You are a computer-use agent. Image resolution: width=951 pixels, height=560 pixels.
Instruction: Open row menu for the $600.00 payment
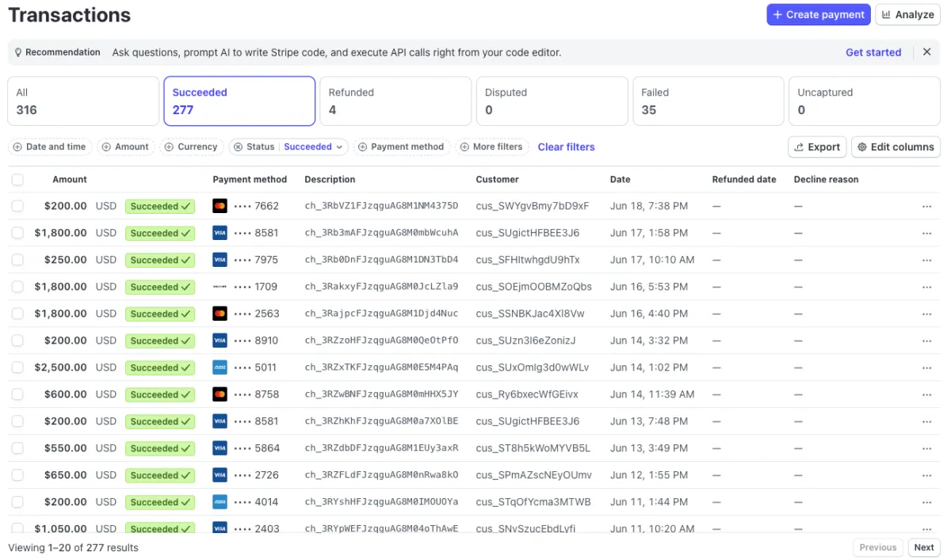click(x=926, y=394)
